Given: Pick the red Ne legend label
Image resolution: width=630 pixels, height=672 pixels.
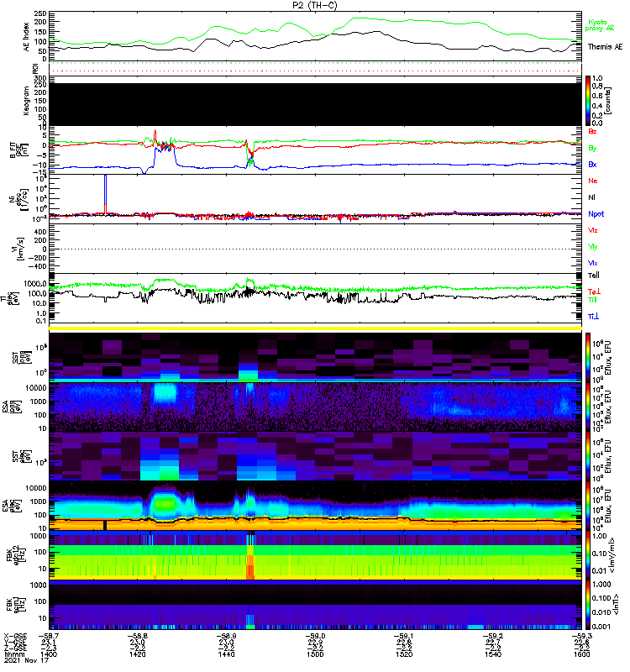Looking at the screenshot, I should (593, 181).
